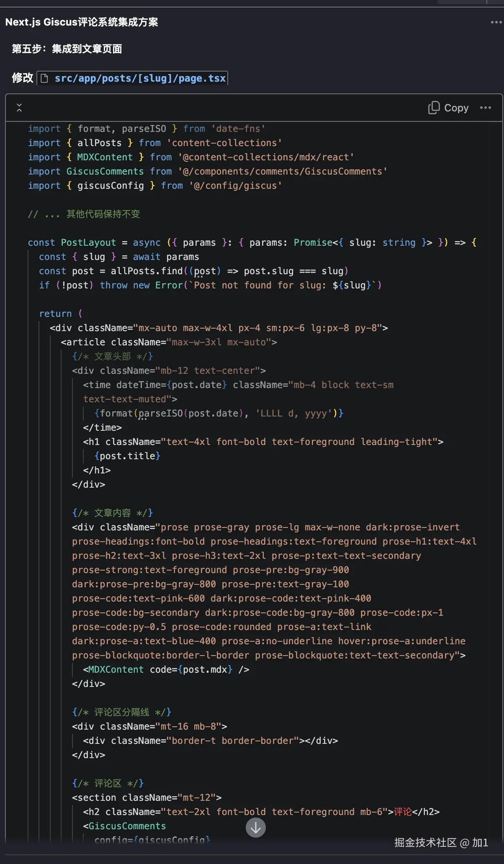Screen dimensions: 504x864
Task: Click the 文章头部 comment in the code
Action: 113,356
